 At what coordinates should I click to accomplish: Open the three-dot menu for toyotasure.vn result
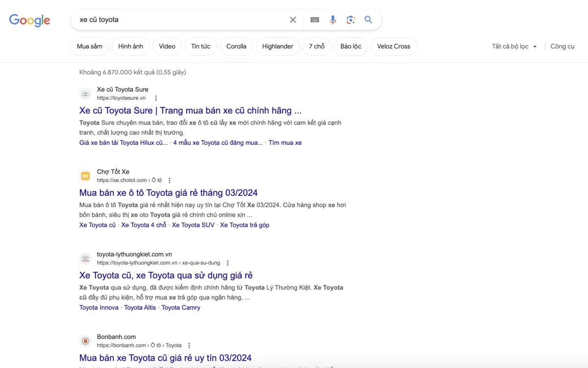pos(156,98)
